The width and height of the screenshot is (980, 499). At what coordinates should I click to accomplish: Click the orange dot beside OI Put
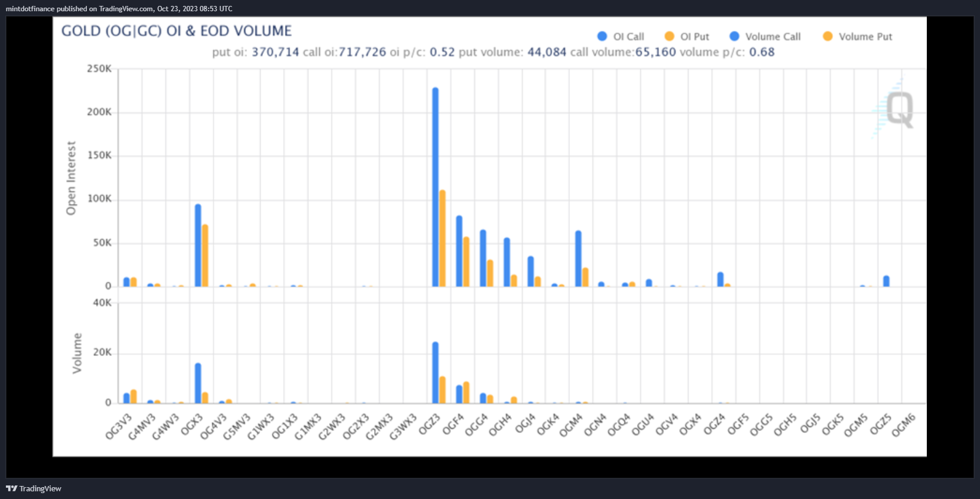[669, 36]
